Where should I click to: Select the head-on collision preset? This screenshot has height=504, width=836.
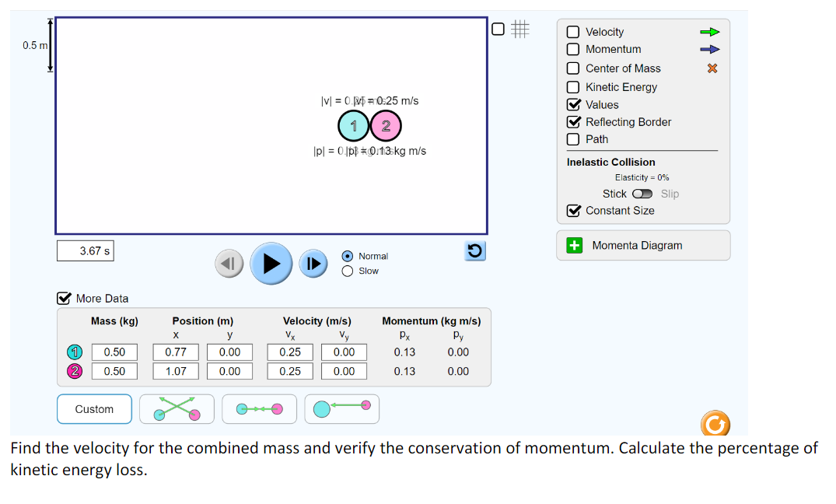(x=259, y=408)
